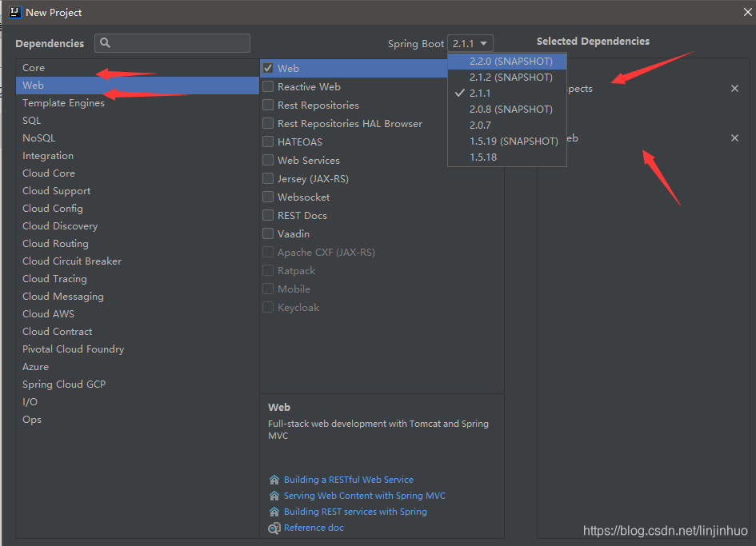The image size is (756, 546).
Task: Select the Core category
Action: pyautogui.click(x=138, y=67)
